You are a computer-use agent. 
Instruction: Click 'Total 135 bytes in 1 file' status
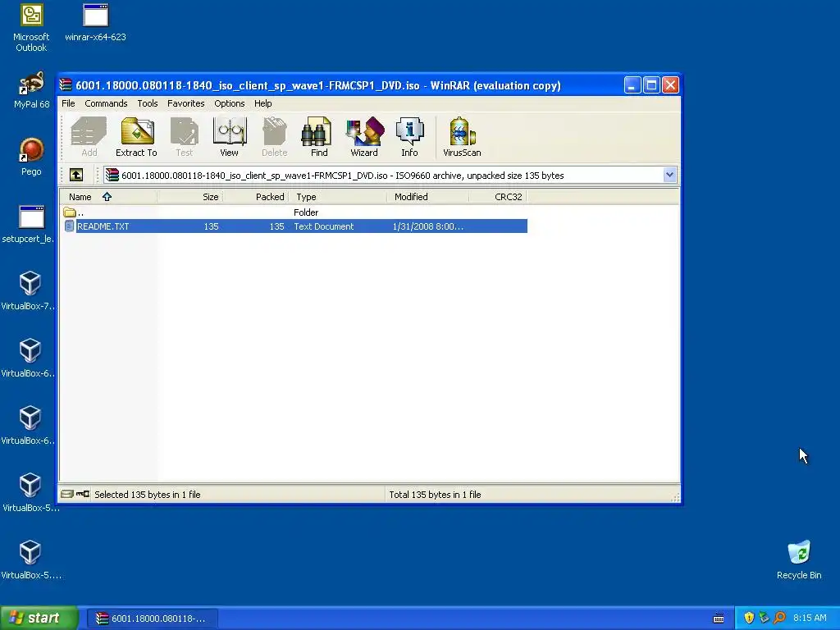(435, 495)
